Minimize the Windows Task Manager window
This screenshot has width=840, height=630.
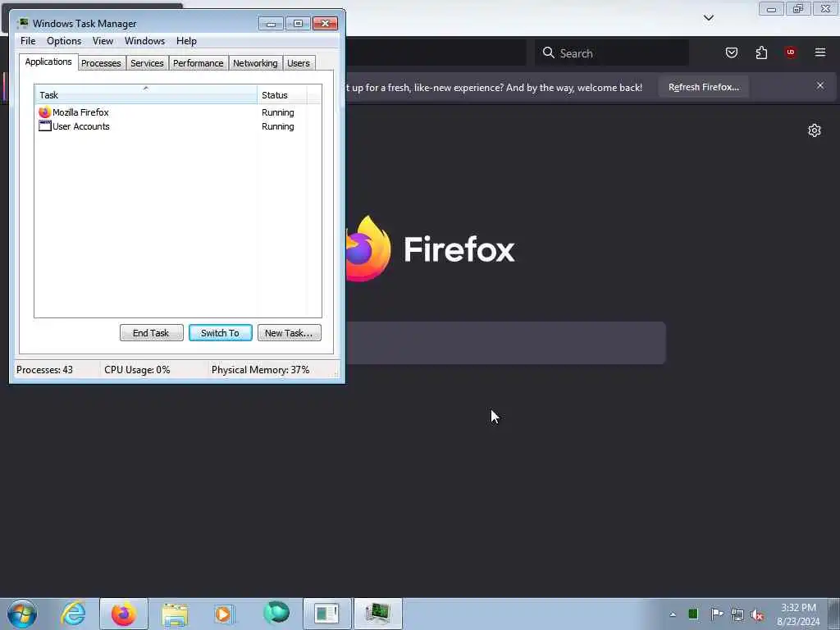click(271, 23)
